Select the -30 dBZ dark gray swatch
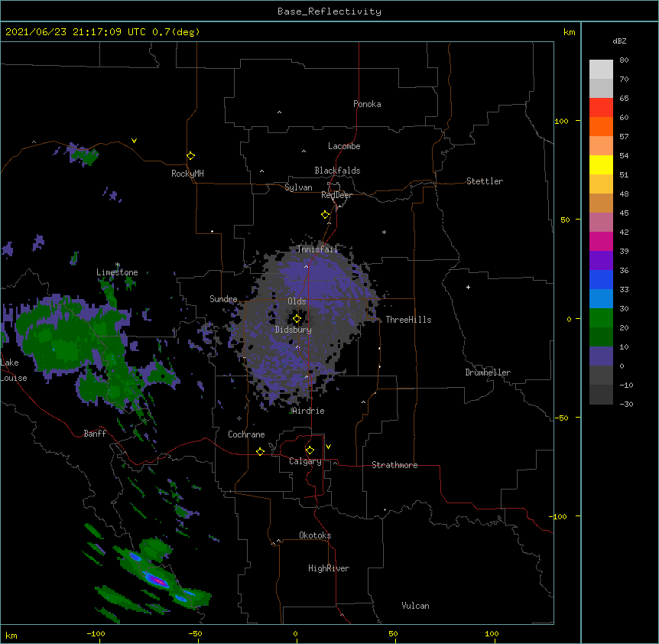659x644 pixels. 601,395
